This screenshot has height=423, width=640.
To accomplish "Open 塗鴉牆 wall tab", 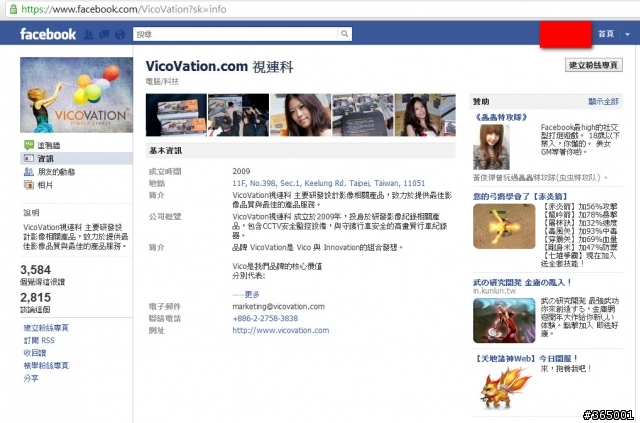I will (x=49, y=145).
